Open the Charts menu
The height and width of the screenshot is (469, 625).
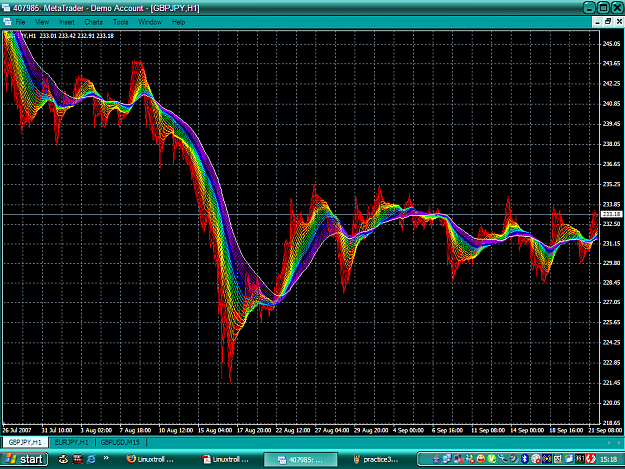pyautogui.click(x=94, y=22)
